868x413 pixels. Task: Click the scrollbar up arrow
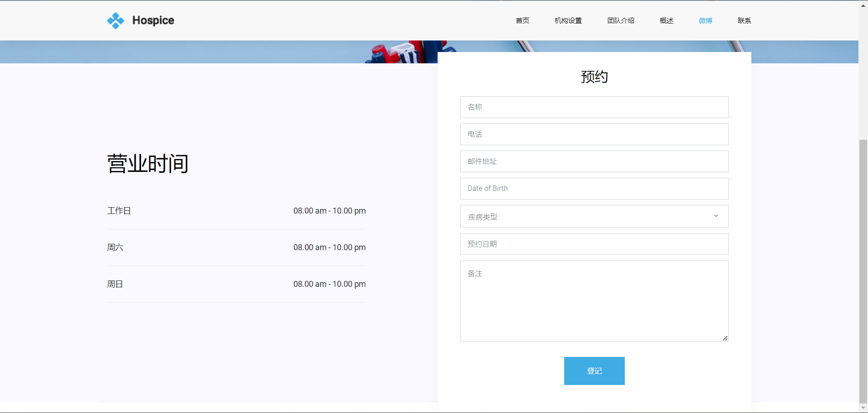863,5
